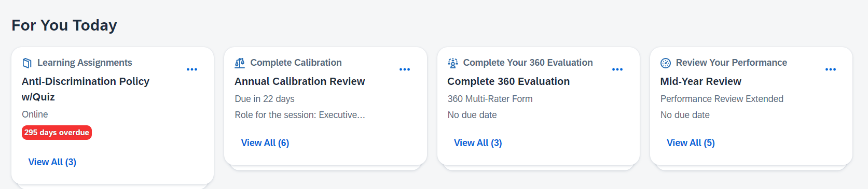Open the Complete 360 Evaluation title
The height and width of the screenshot is (189, 868).
tap(508, 81)
